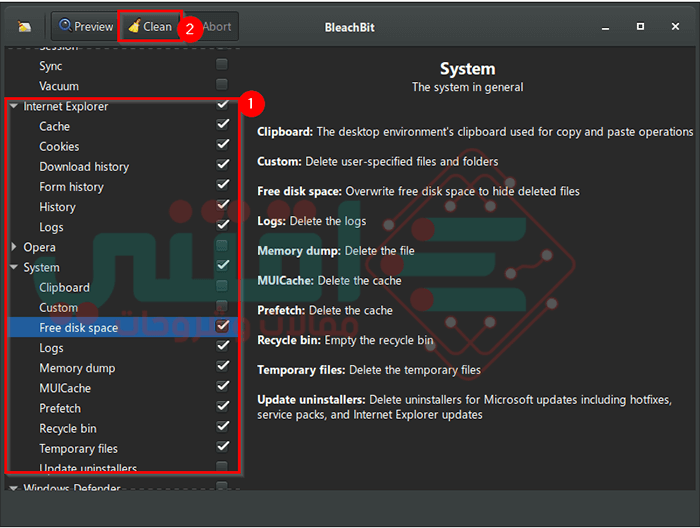This screenshot has height=528, width=700.
Task: Toggle the System group checkbox
Action: (x=222, y=266)
